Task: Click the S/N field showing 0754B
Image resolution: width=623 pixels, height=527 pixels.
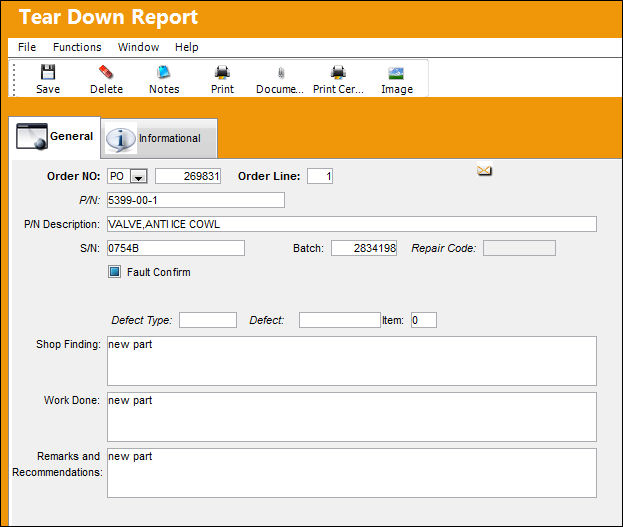Action: click(x=176, y=248)
